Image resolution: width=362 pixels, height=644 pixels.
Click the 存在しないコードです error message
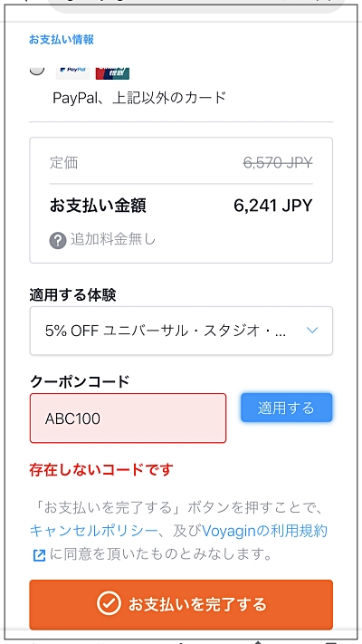(101, 469)
